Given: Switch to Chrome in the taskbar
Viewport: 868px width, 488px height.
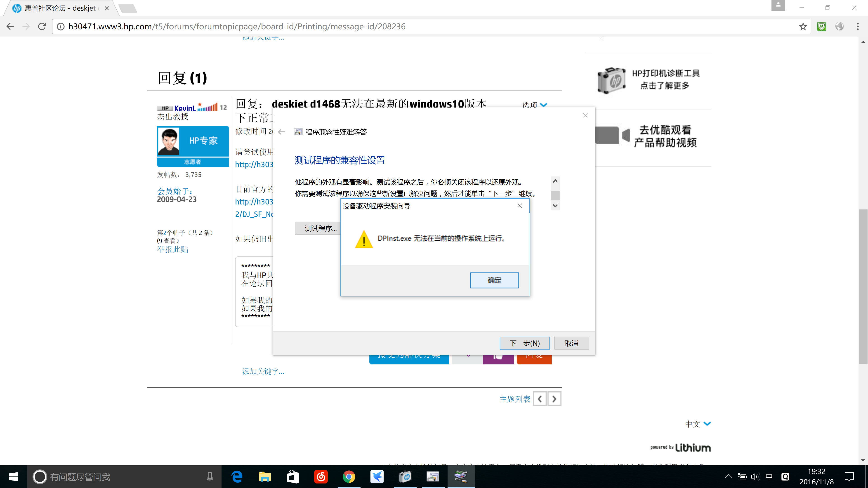Looking at the screenshot, I should [349, 477].
